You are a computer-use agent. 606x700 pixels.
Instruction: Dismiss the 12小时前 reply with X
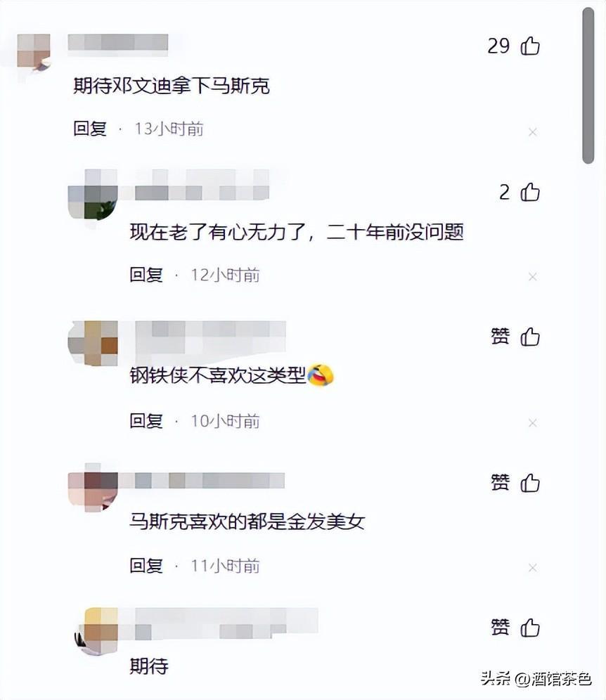[x=532, y=277]
